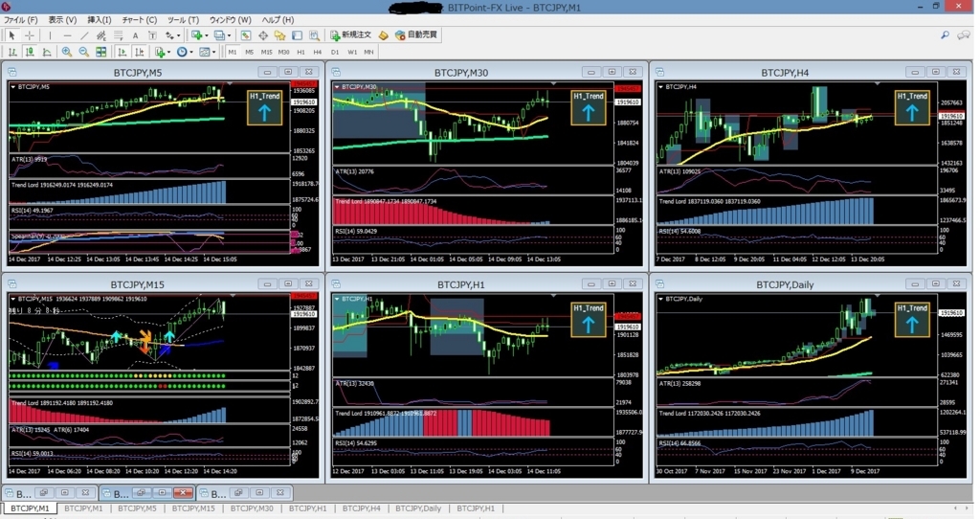The height and width of the screenshot is (519, 980).
Task: Click triangle beside BTCJPY,H4 chart label
Action: click(x=660, y=87)
